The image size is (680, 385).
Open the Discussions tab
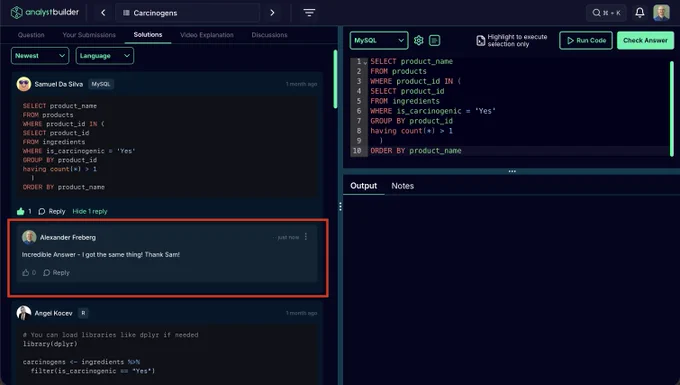[269, 35]
